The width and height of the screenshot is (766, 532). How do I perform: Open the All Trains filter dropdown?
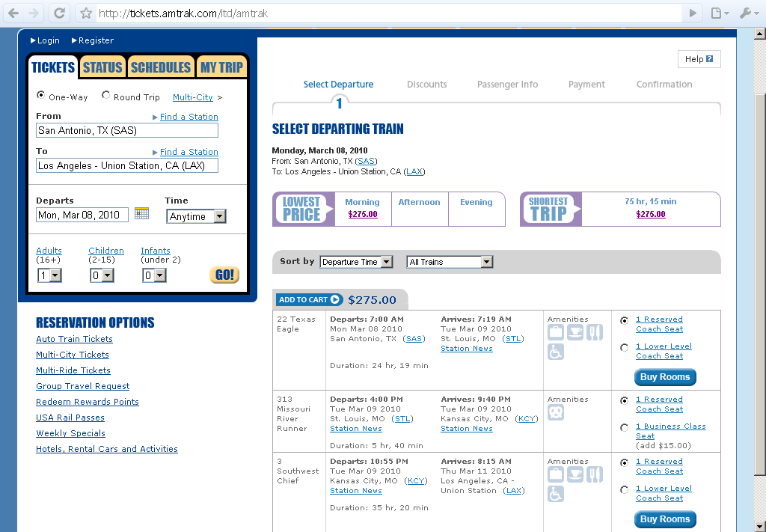pos(450,262)
